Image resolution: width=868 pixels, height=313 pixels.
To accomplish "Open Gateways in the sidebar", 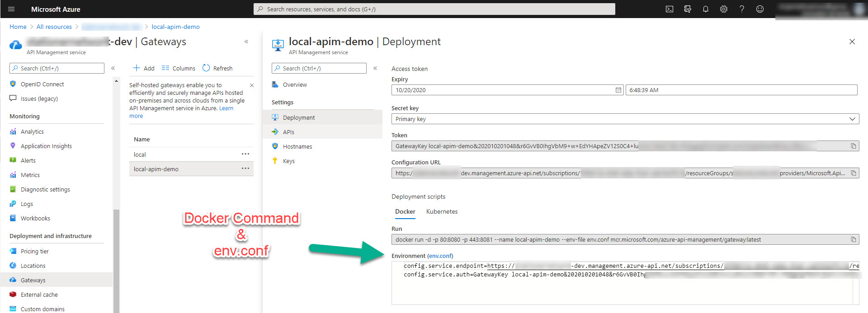I will pyautogui.click(x=57, y=280).
